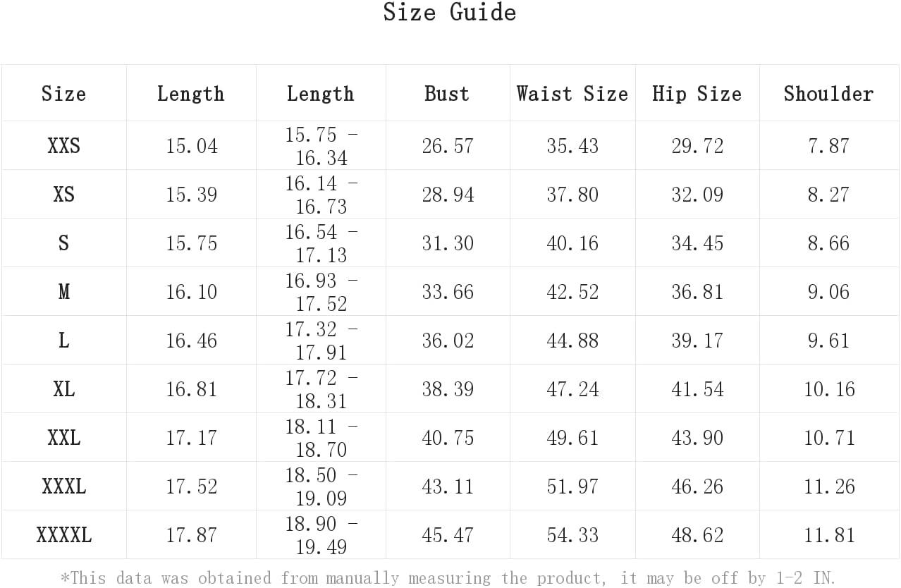This screenshot has width=901, height=588.
Task: Click the length range 16.54 - 17.13
Action: [x=321, y=243]
